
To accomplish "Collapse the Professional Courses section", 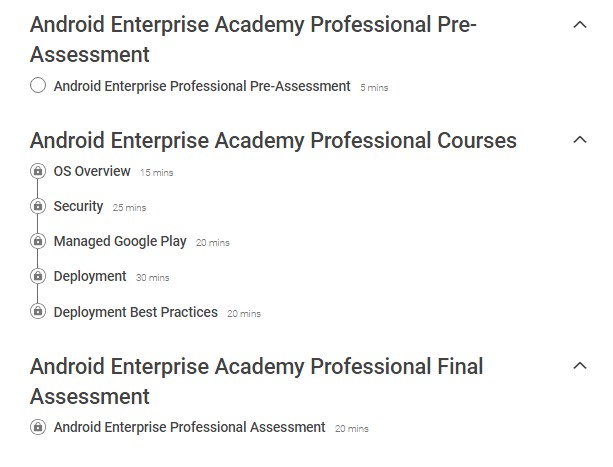I will coord(579,140).
